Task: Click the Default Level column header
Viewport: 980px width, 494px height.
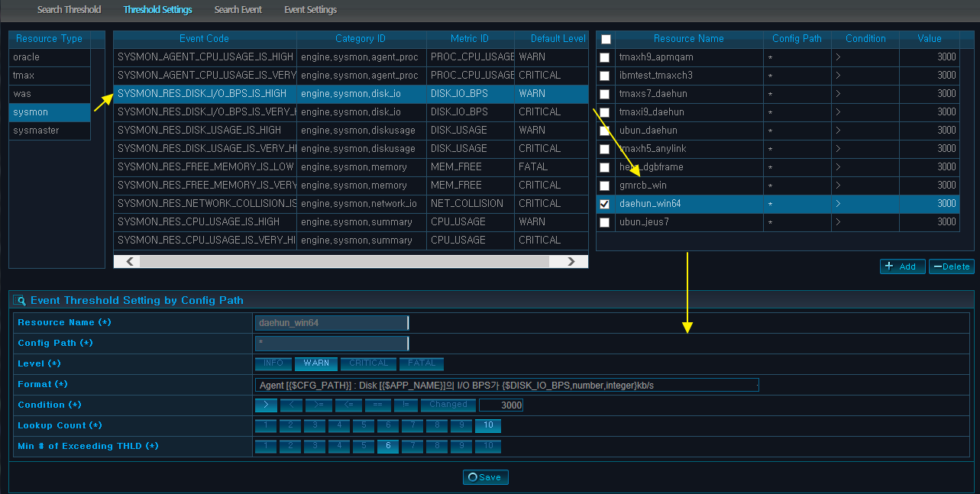Action: point(551,39)
